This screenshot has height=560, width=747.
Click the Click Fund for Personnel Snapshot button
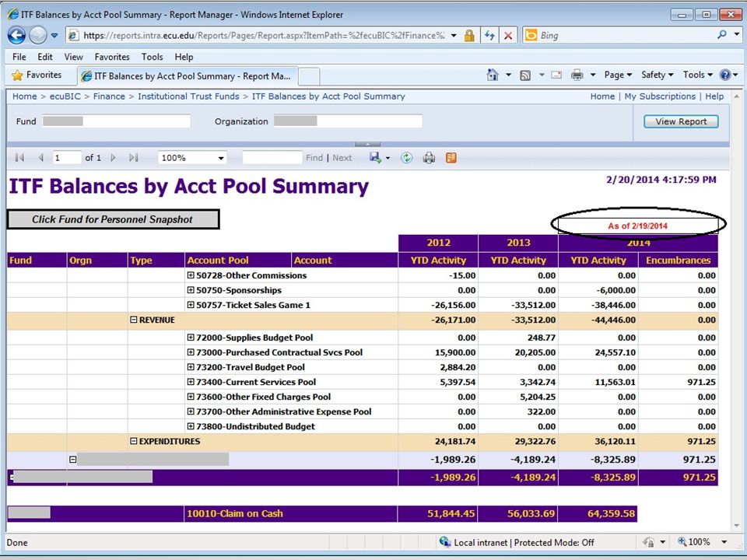point(113,219)
